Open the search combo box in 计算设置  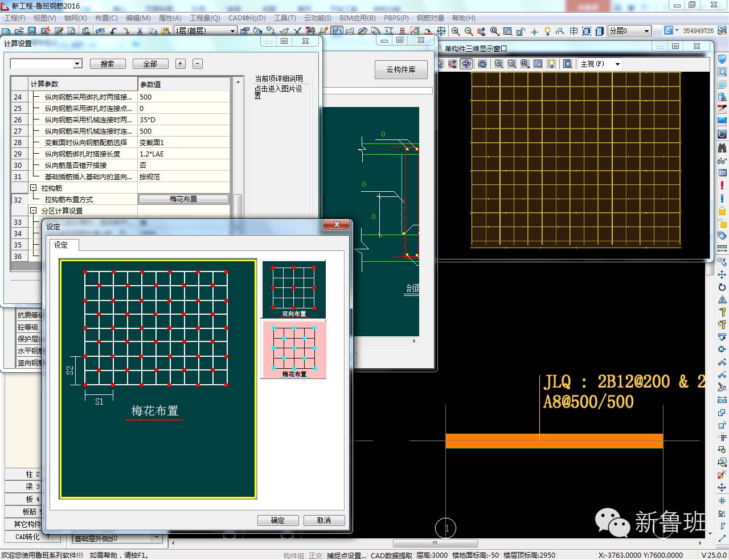pos(47,64)
